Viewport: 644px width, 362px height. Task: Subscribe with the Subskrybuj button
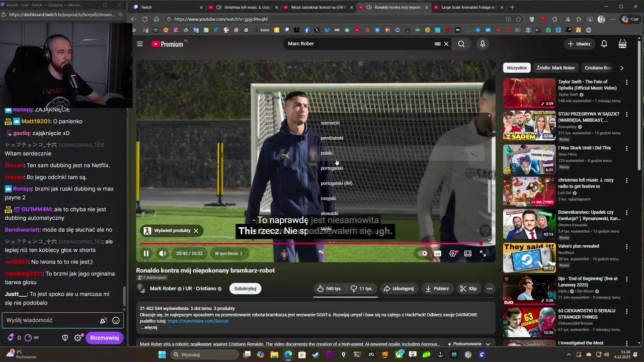246,289
